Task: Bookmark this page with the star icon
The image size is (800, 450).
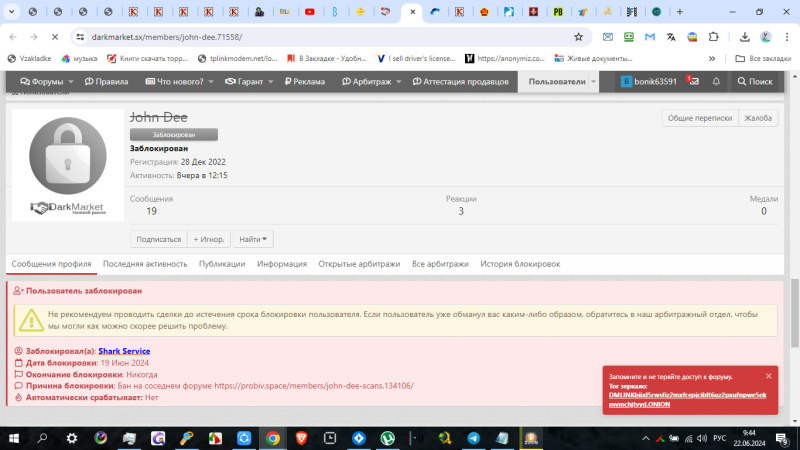Action: pos(578,37)
